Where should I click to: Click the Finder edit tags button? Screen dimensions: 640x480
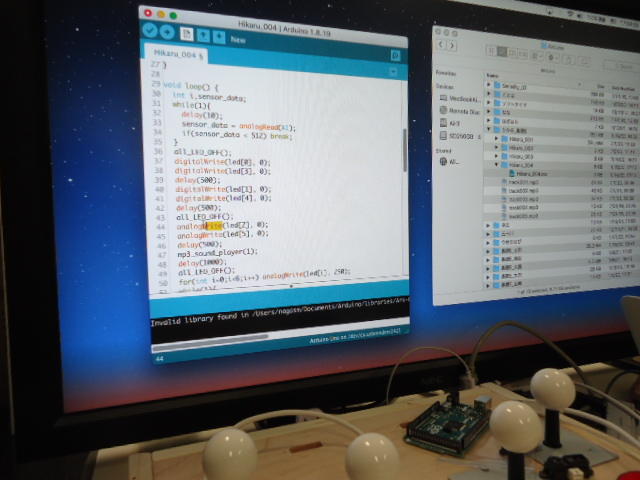tap(584, 61)
